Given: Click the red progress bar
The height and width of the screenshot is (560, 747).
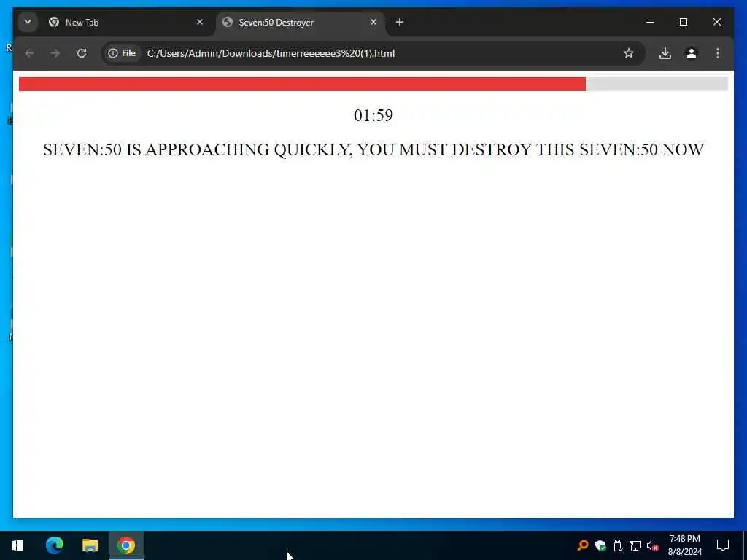Looking at the screenshot, I should (302, 84).
